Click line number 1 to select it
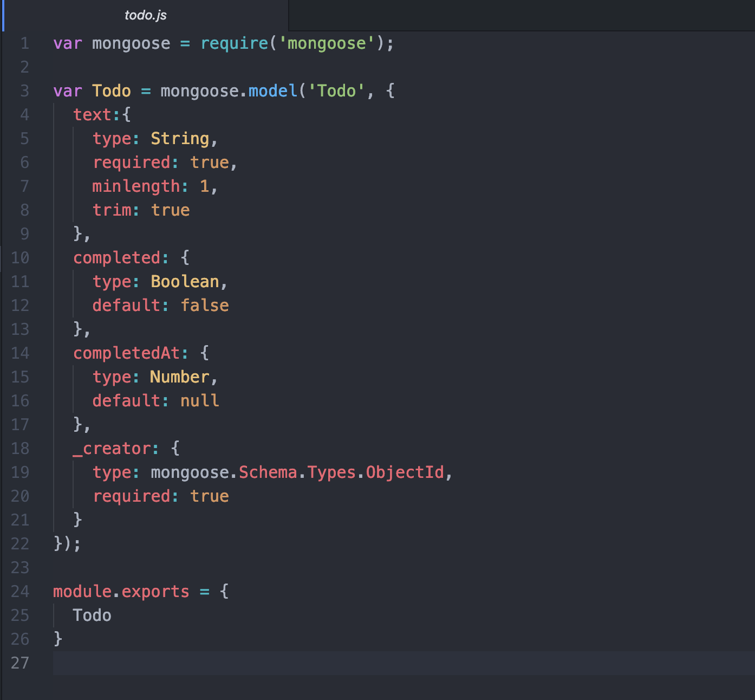 [24, 43]
